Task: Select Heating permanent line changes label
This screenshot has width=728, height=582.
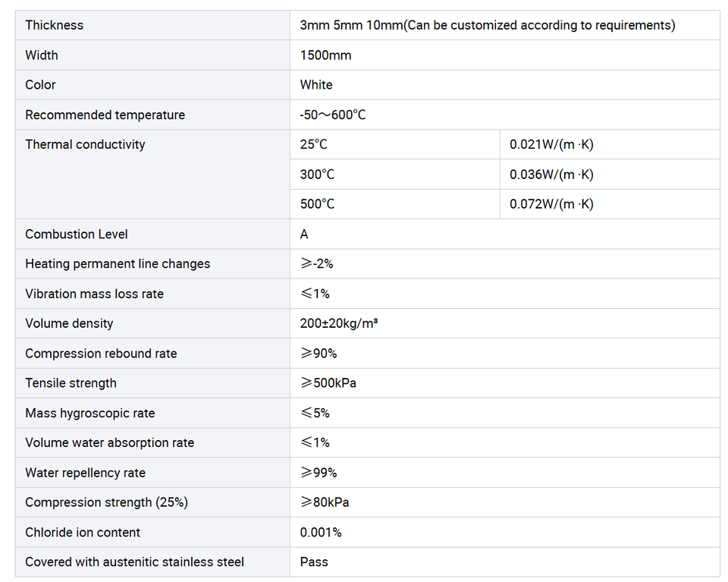Action: tap(118, 264)
